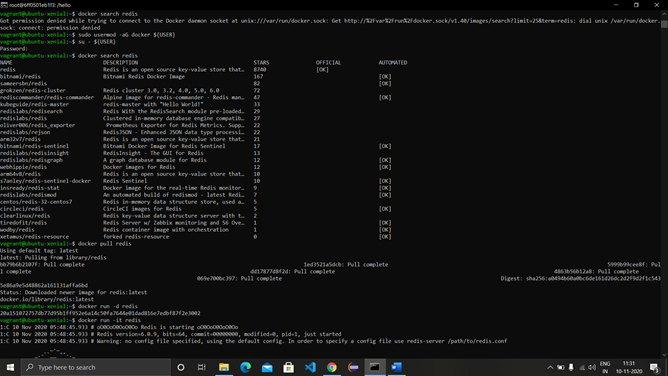Click 'sudo usermod -aG docker' command

coord(114,35)
